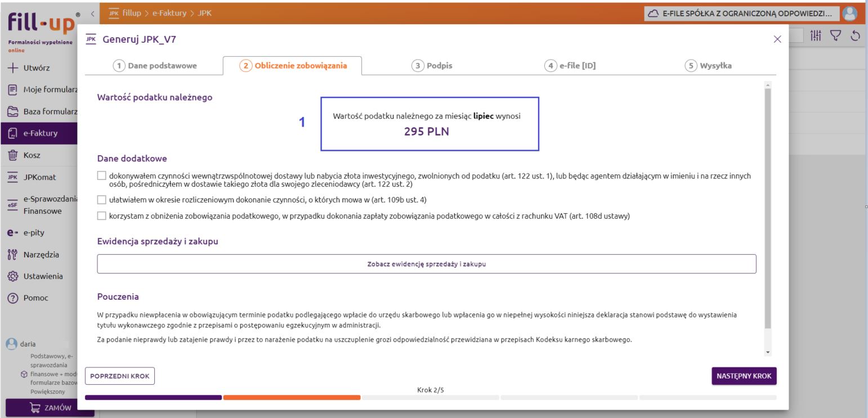Click the reset arrow icon top right
Screen dimensions: 868x418
coord(856,36)
